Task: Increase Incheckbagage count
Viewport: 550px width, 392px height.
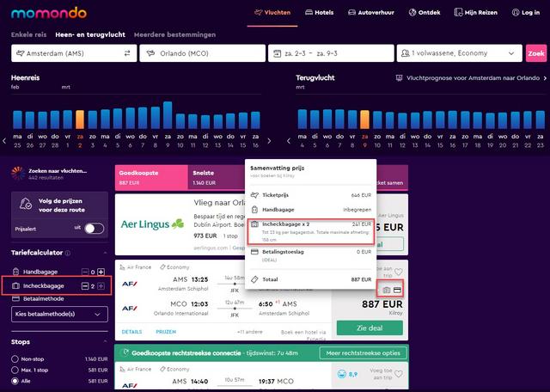Action: pyautogui.click(x=101, y=286)
